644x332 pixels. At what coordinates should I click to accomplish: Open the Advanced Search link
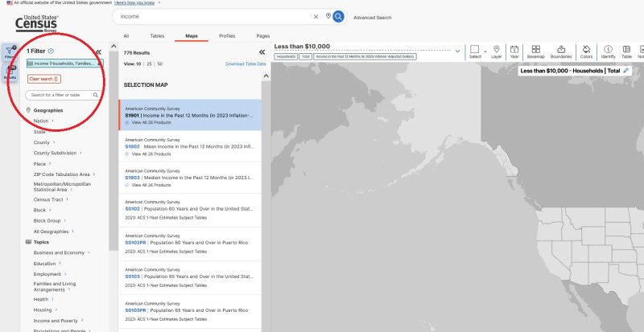click(372, 18)
